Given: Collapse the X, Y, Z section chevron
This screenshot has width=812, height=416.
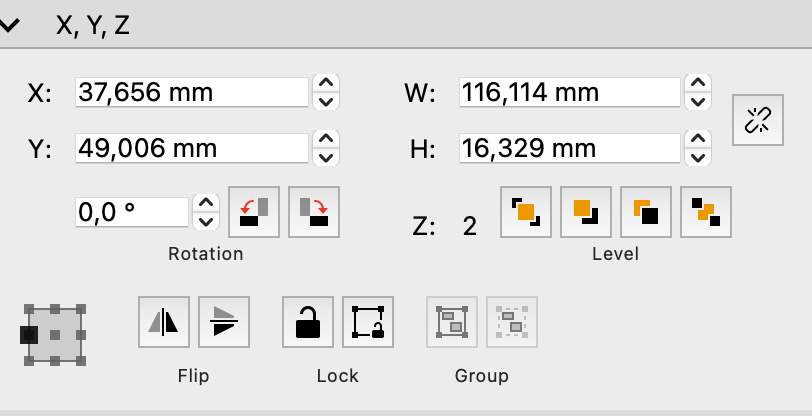Looking at the screenshot, I should 10,27.
